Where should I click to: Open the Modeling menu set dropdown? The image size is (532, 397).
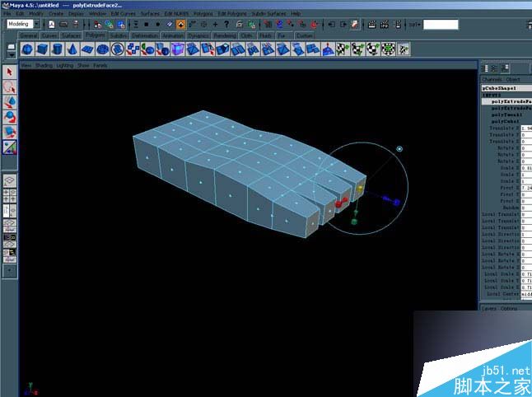[23, 24]
